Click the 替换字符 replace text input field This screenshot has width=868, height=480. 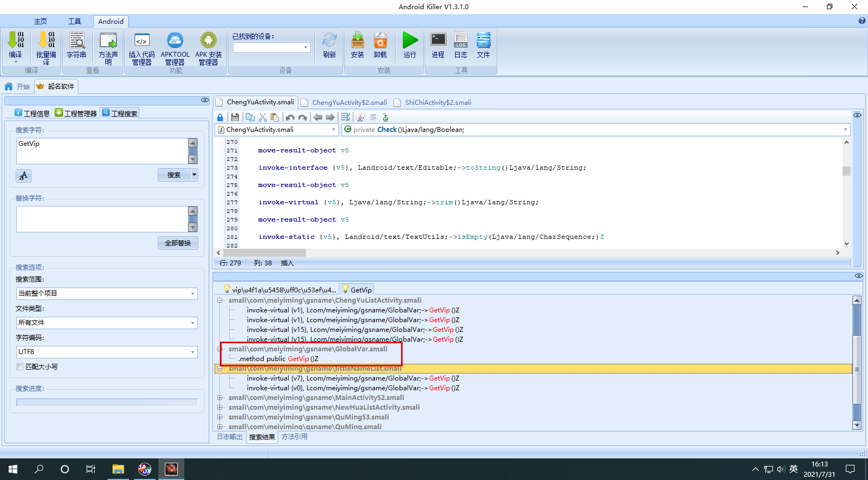[102, 219]
